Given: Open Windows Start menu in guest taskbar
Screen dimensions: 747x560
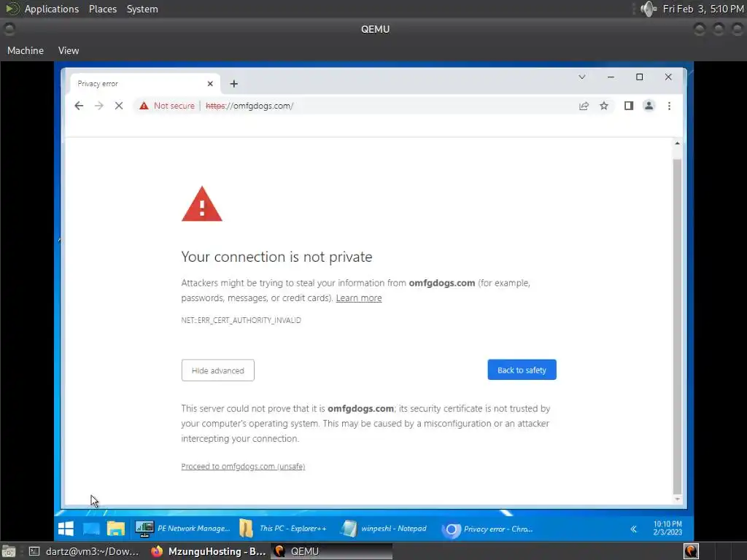Looking at the screenshot, I should (x=66, y=529).
